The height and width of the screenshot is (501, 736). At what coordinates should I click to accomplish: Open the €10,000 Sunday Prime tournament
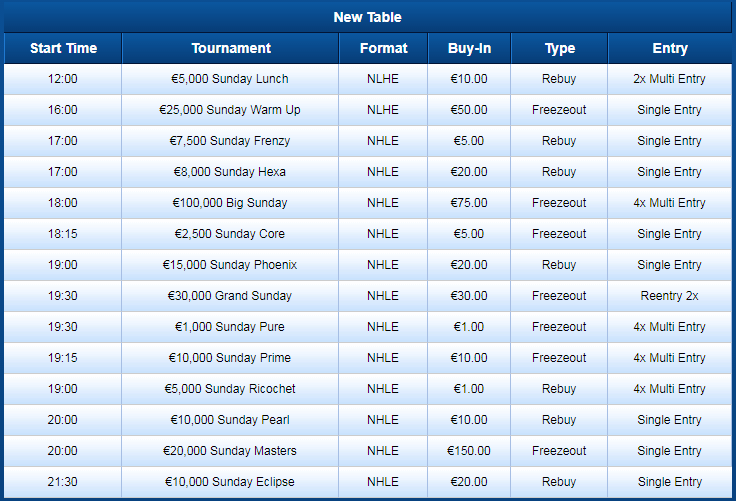click(230, 358)
